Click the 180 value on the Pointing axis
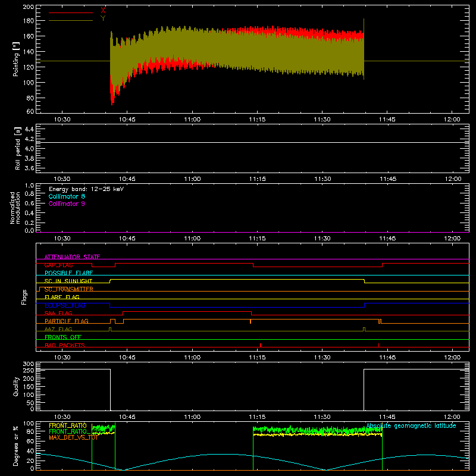This screenshot has width=476, height=476. (29, 21)
